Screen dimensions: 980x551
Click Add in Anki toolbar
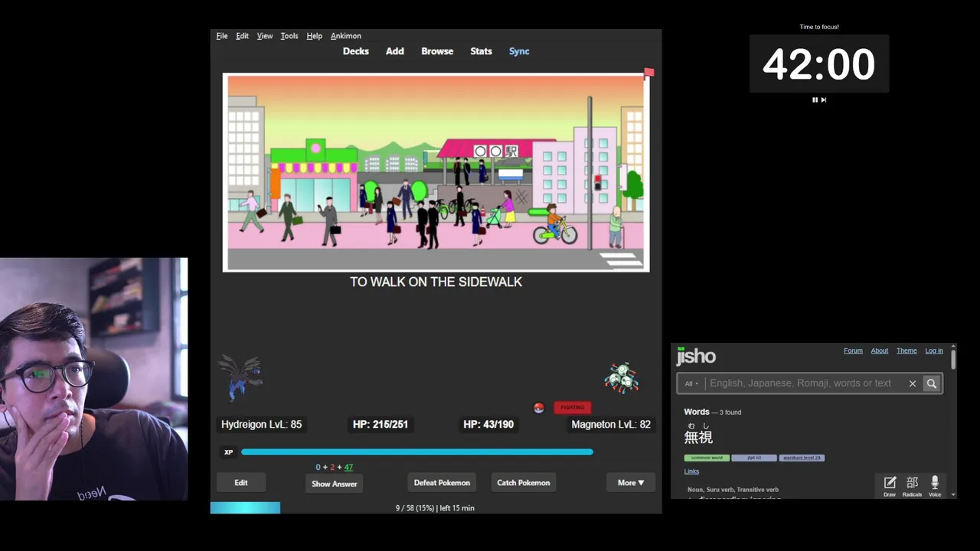pos(395,51)
